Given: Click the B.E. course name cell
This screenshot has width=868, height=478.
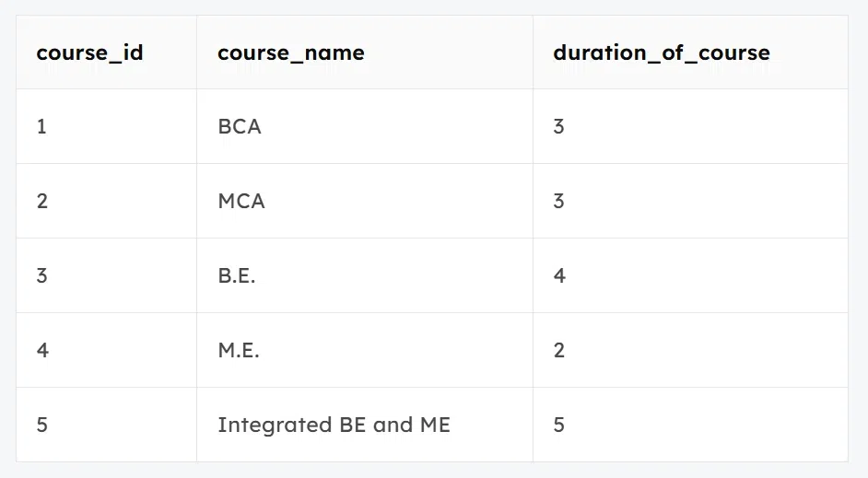Looking at the screenshot, I should (237, 276).
